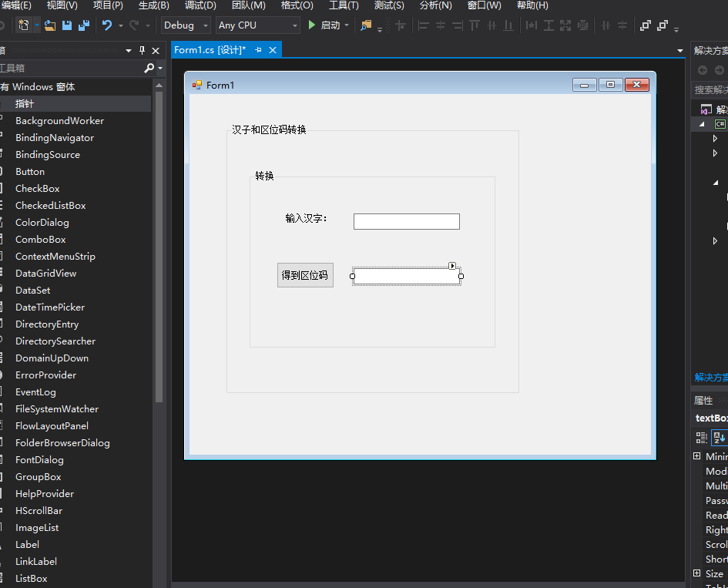Close the Form1.cs design tab
Image resolution: width=728 pixels, height=588 pixels.
pos(273,49)
